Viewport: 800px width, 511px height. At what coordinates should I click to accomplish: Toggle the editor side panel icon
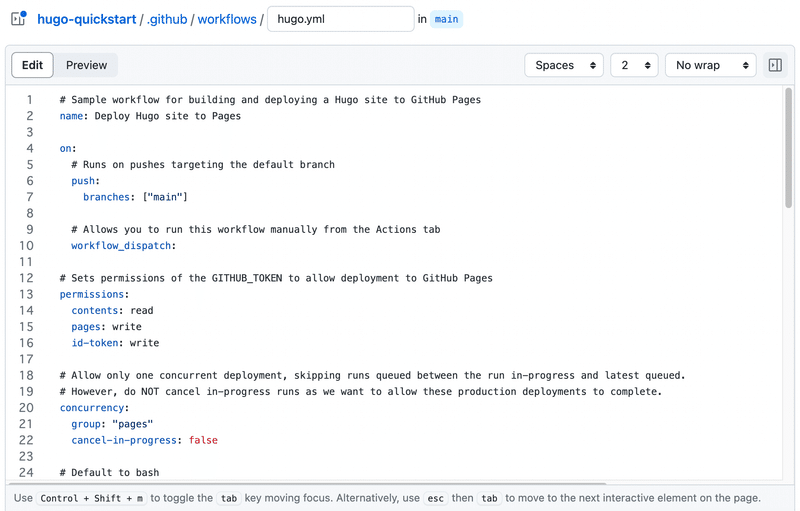775,65
